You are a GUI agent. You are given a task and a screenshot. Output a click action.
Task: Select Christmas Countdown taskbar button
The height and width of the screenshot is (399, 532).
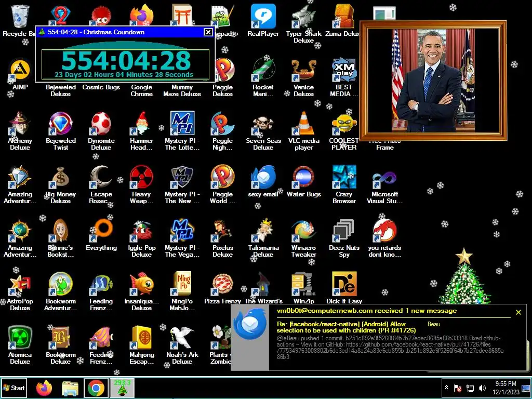point(122,388)
